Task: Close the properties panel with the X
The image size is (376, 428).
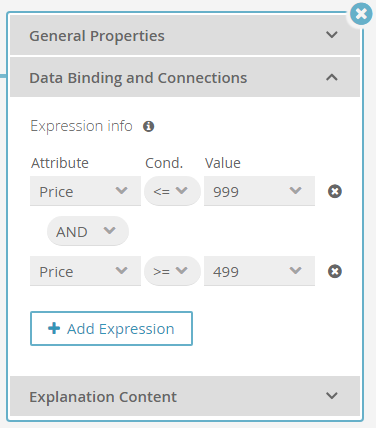Action: coord(361,14)
